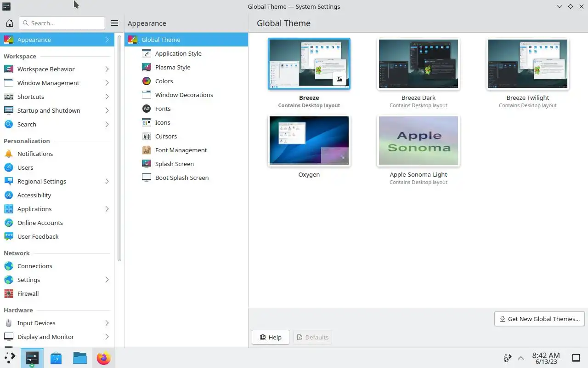The height and width of the screenshot is (368, 588).
Task: Click the Display and Monitor icon
Action: 9,337
